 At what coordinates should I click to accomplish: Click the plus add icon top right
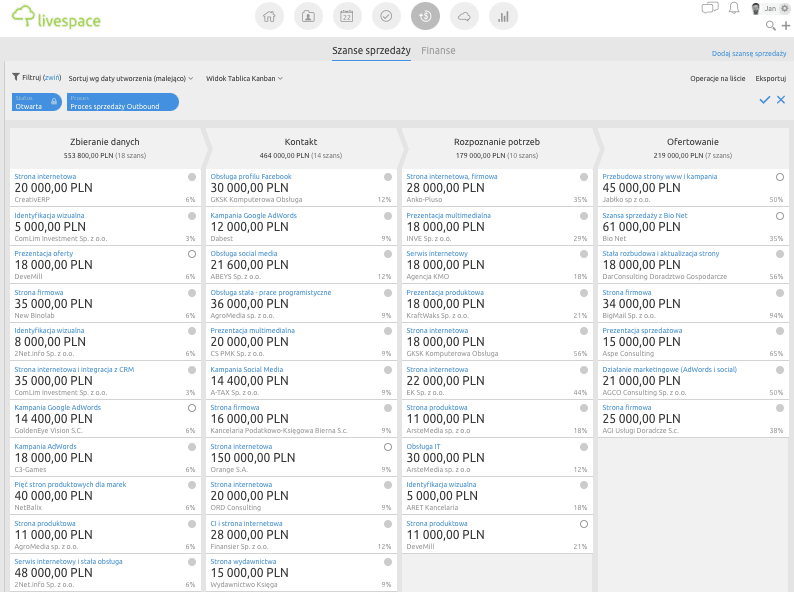786,25
